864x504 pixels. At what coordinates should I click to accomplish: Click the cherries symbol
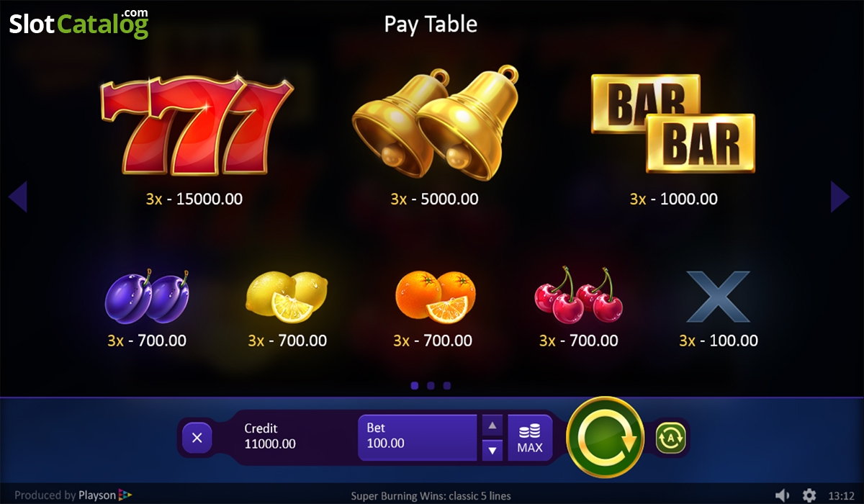(x=578, y=294)
